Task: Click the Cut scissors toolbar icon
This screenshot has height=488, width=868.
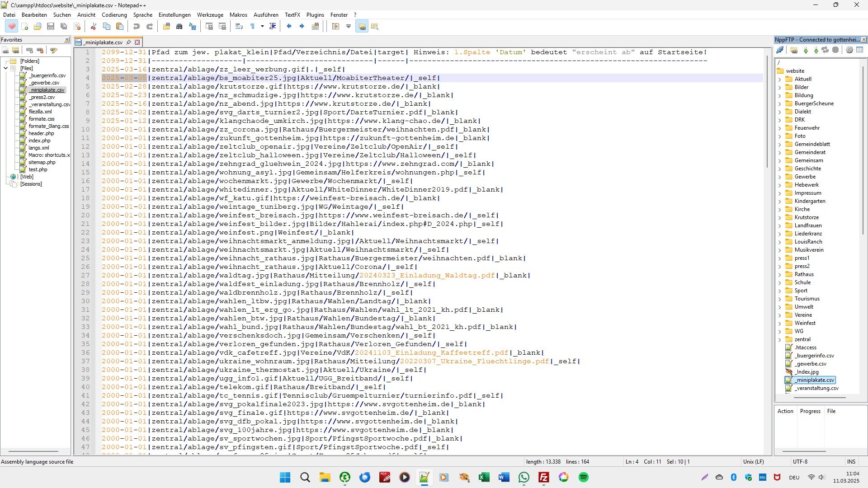Action: pos(94,27)
